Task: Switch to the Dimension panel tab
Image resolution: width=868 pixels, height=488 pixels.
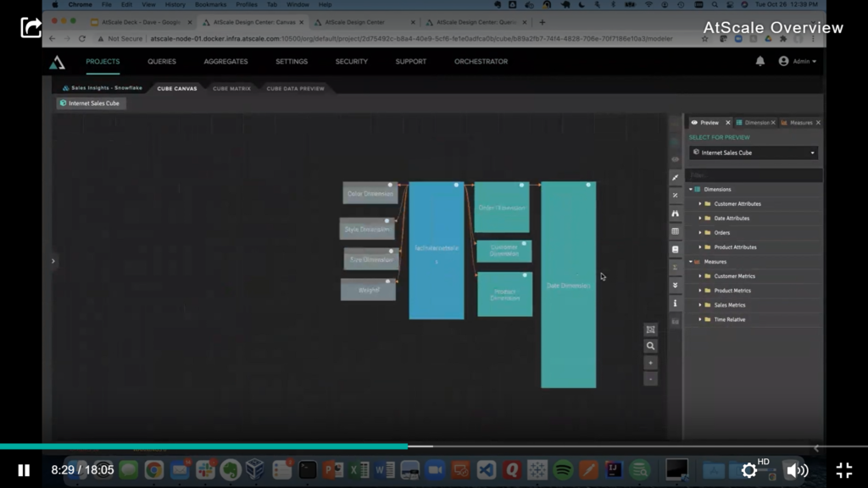Action: coord(753,123)
